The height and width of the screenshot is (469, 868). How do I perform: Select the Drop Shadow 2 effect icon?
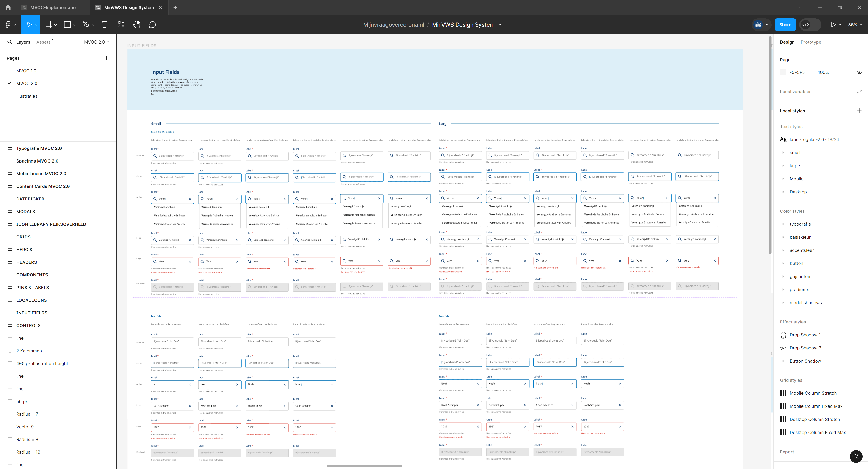pos(783,348)
